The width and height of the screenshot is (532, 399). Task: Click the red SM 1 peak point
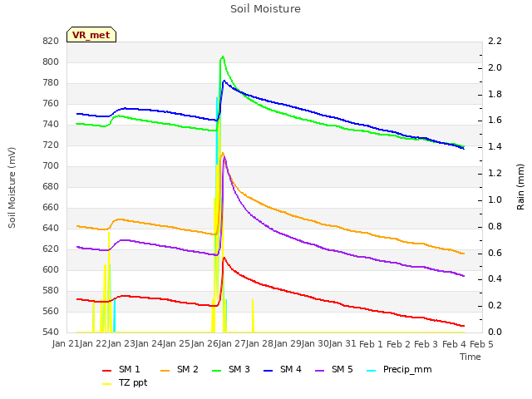point(224,258)
